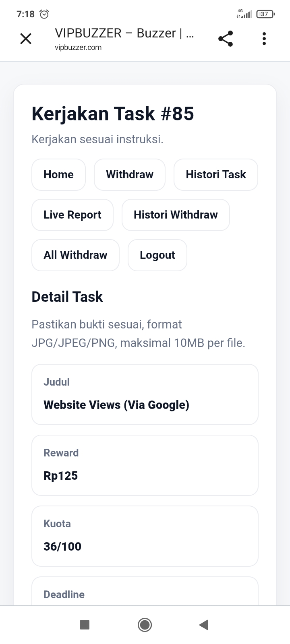This screenshot has width=290, height=644.
Task: Tap the vipbuzzer.com URL text
Action: click(78, 47)
